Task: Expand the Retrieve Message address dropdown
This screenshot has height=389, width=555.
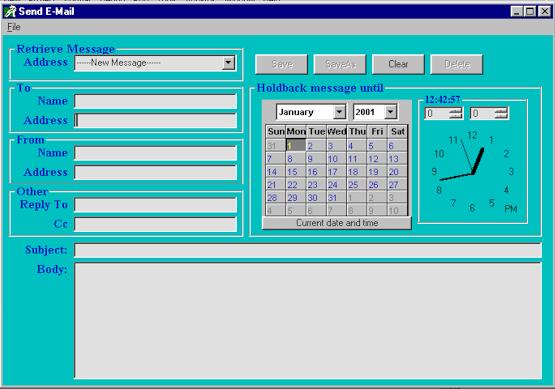Action: [x=228, y=63]
